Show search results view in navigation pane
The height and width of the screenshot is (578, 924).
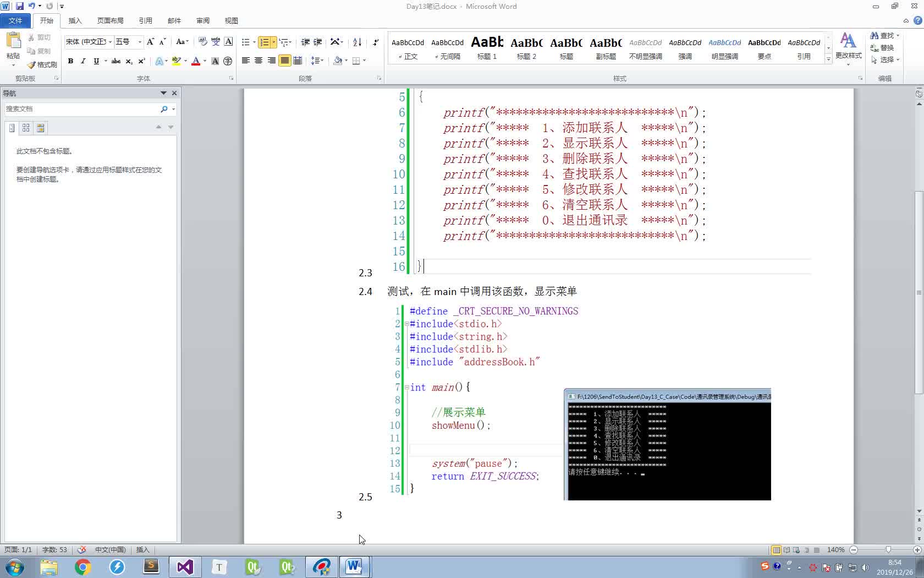(x=40, y=128)
